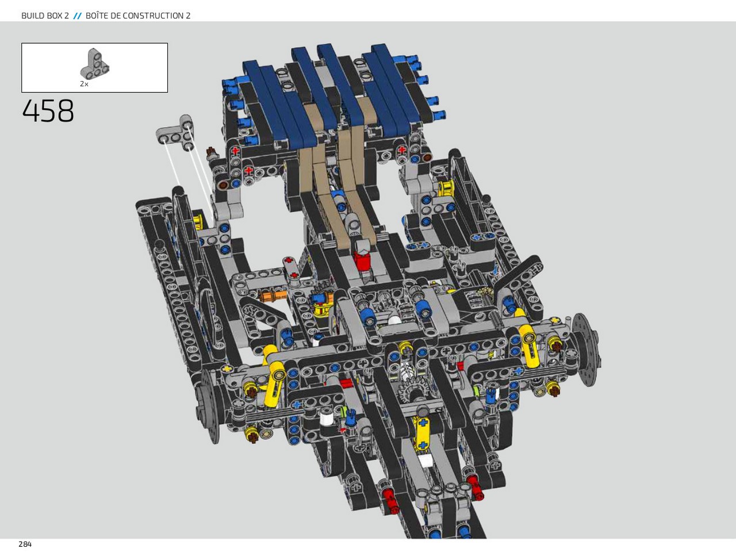
Task: Click the step number 458
Action: [48, 111]
